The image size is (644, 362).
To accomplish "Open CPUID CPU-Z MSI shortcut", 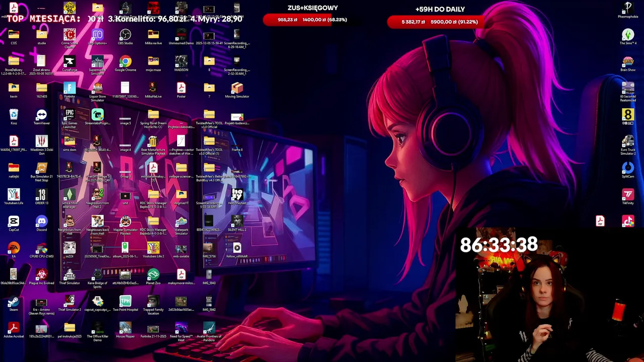I will click(x=42, y=249).
